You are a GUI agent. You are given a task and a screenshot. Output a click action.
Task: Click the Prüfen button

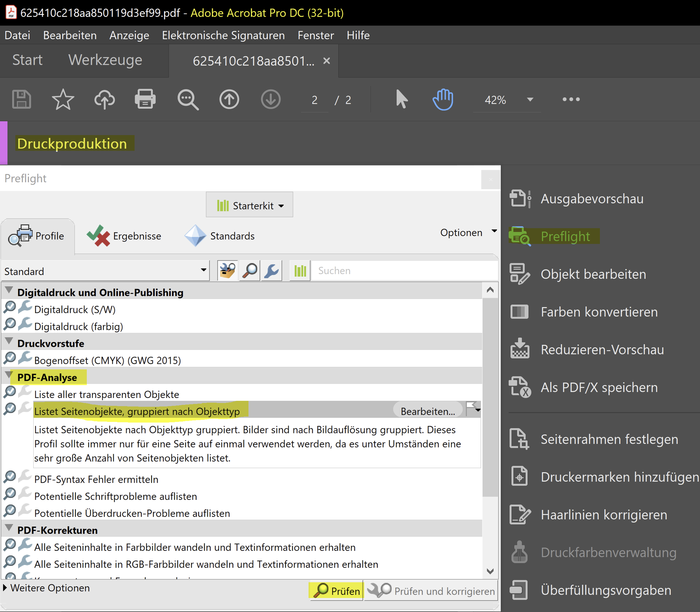(x=336, y=591)
